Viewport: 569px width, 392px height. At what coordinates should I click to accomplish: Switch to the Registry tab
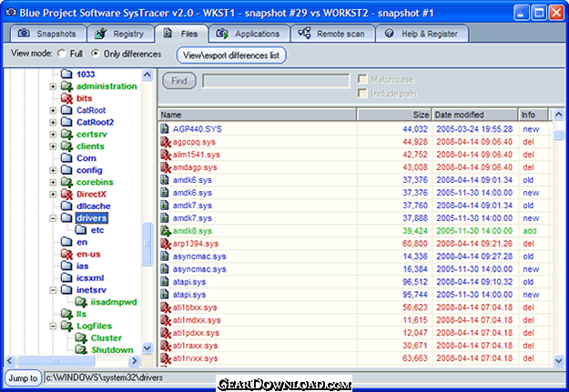click(120, 34)
